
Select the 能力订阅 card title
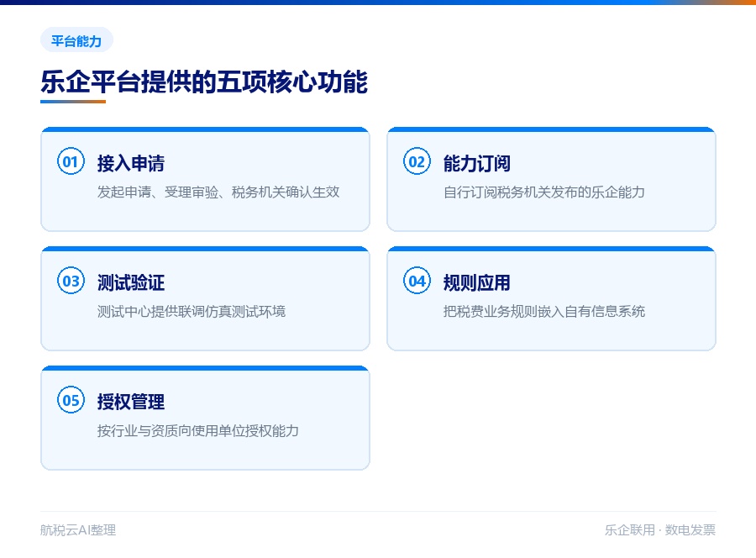tap(477, 163)
